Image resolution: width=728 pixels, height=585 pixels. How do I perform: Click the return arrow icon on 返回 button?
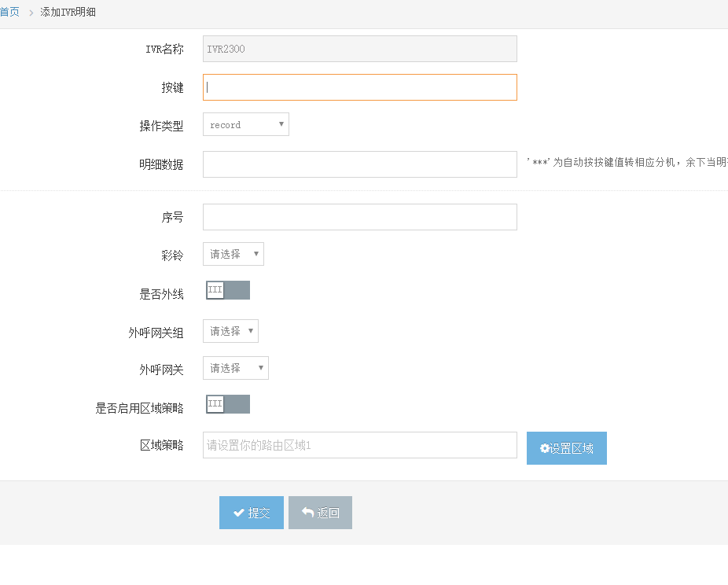(x=308, y=513)
